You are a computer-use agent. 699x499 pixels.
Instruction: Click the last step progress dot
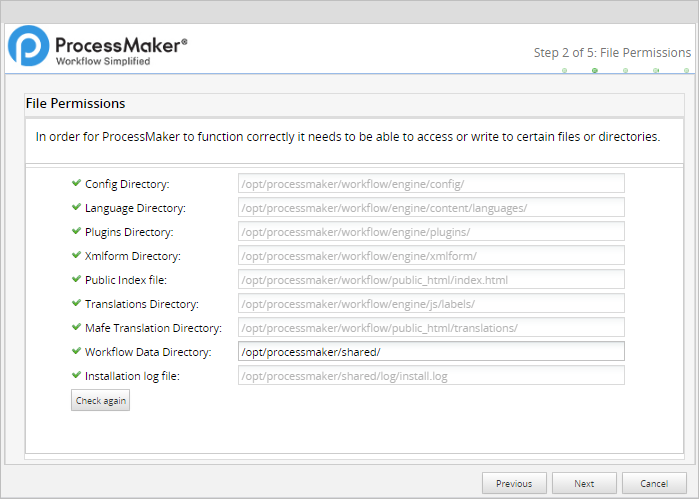click(x=687, y=71)
